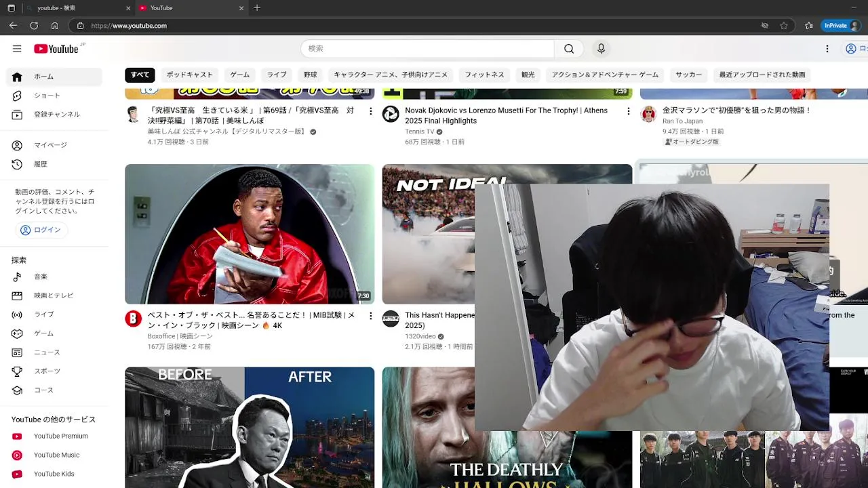Screen dimensions: 868x488
Task: Click the Tennis TV channel avatar
Action: coord(391,114)
